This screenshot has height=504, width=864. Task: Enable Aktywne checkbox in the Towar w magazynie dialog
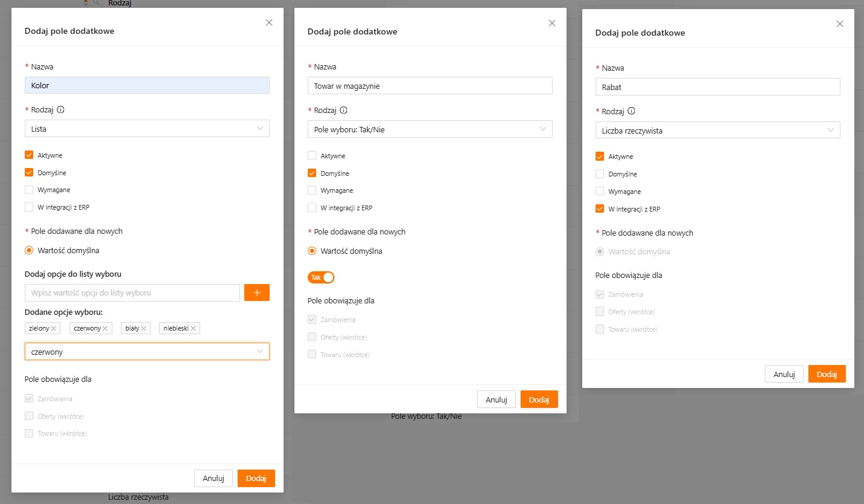[x=312, y=156]
